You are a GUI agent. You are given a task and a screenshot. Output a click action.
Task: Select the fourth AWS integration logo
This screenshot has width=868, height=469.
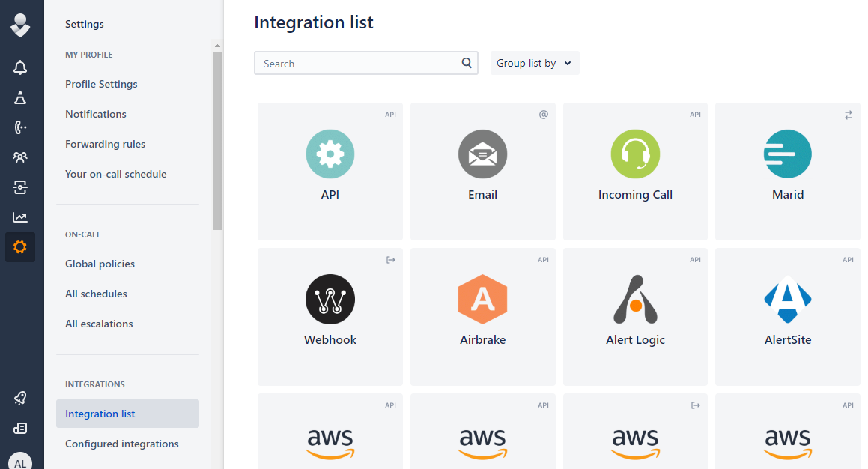[x=788, y=443]
